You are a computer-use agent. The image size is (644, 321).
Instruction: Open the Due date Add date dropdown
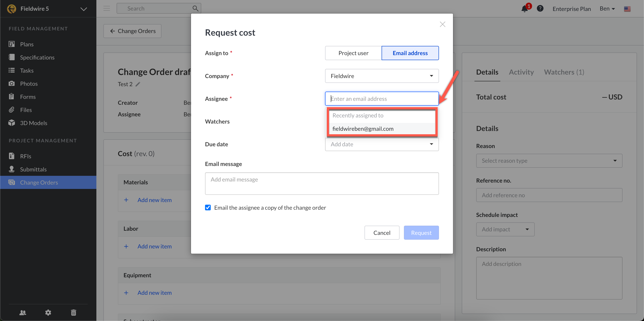click(382, 144)
